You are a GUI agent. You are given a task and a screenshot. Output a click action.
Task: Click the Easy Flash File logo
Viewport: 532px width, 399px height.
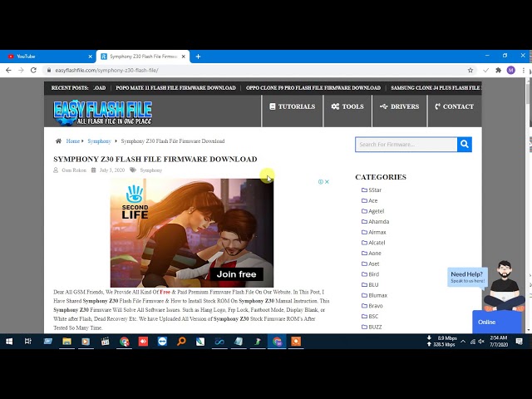(102, 113)
